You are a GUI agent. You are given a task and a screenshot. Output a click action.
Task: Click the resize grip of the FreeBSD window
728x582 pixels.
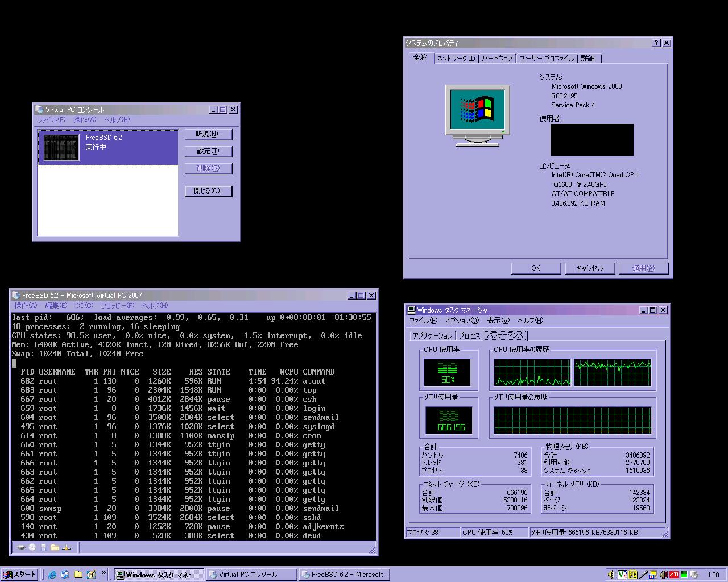(372, 549)
